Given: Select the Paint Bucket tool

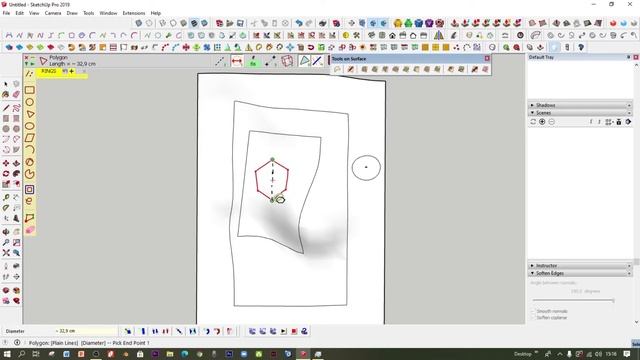Looking at the screenshot, I should [6, 95].
